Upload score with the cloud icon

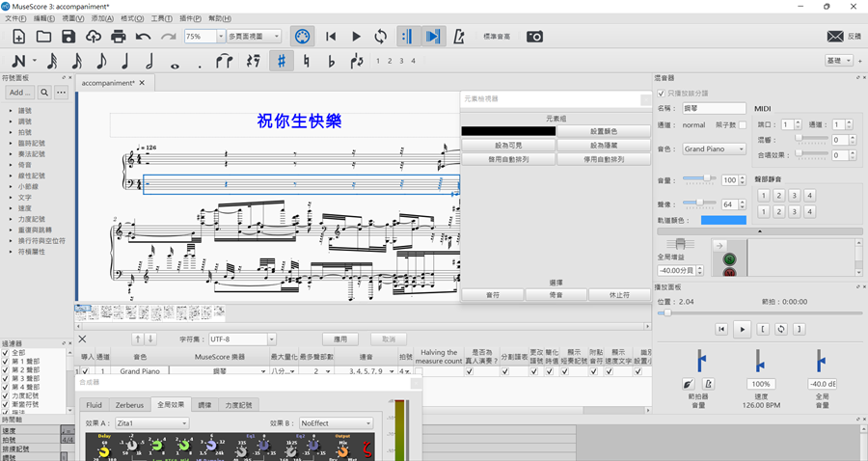click(94, 37)
